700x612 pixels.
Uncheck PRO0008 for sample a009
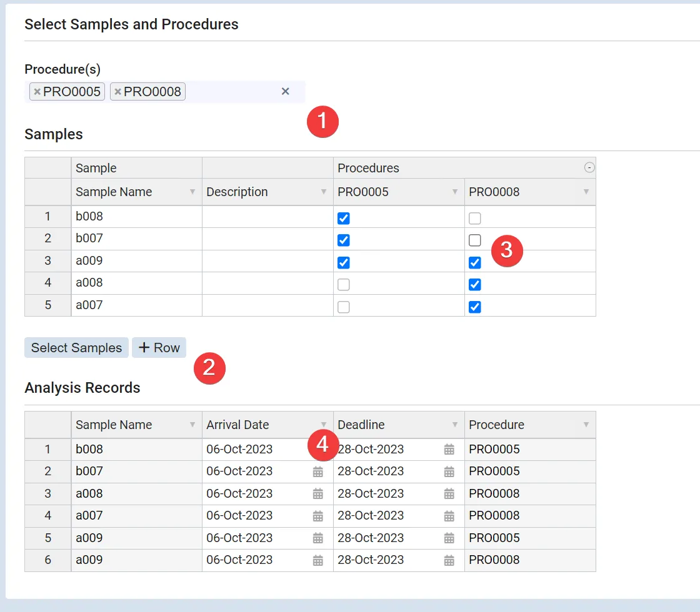[x=475, y=263]
